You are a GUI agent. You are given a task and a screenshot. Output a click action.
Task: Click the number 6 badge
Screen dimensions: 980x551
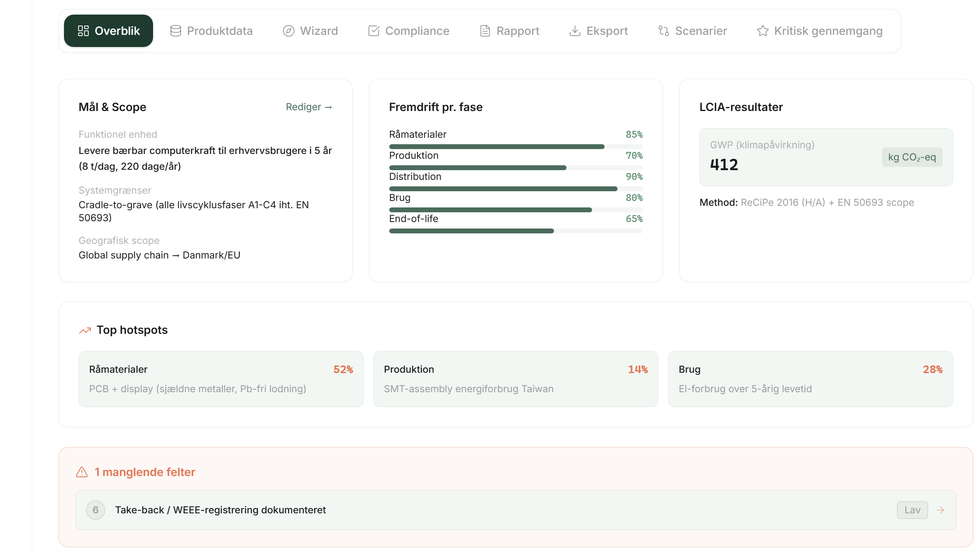click(x=96, y=510)
